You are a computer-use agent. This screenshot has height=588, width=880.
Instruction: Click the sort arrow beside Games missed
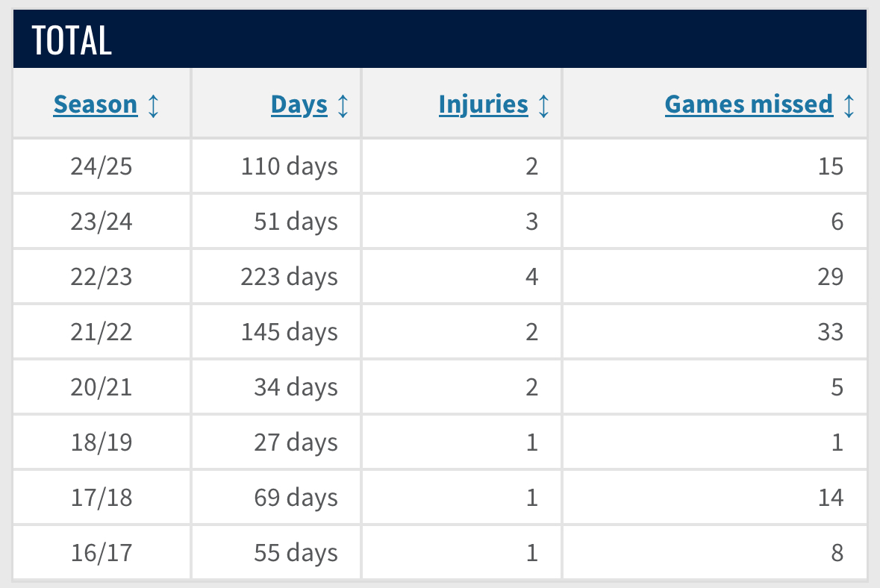849,105
